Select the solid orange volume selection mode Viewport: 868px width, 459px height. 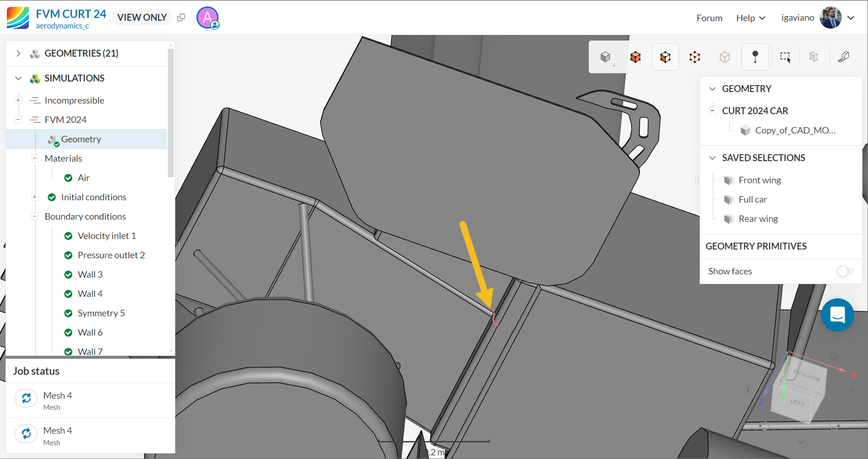[x=636, y=57]
